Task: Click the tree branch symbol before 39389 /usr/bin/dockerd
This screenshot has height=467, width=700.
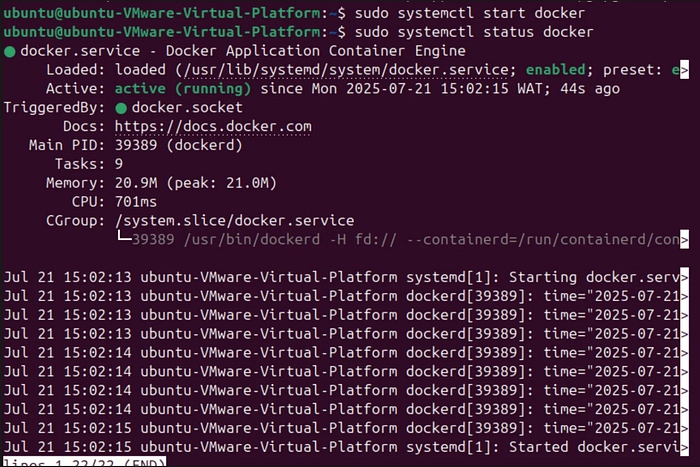Action: pyautogui.click(x=124, y=237)
